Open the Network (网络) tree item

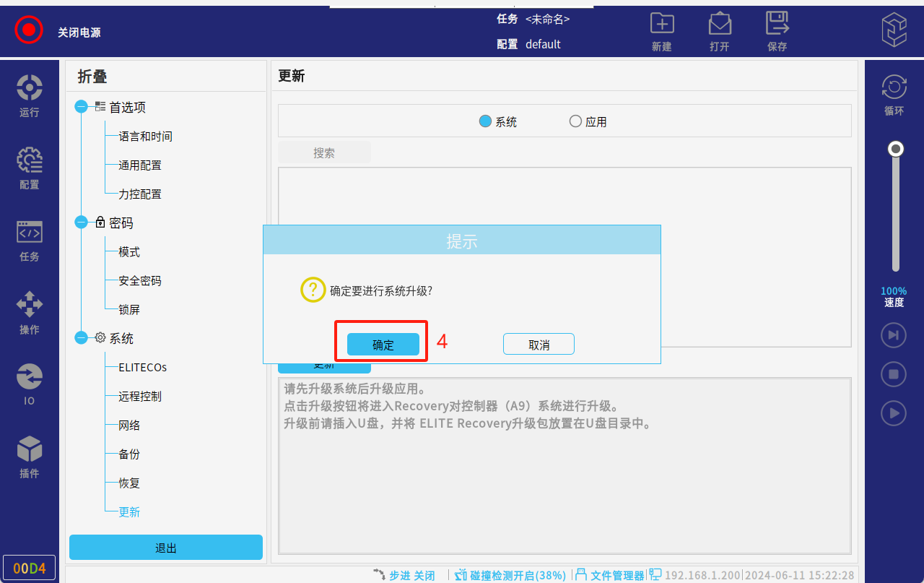click(129, 426)
